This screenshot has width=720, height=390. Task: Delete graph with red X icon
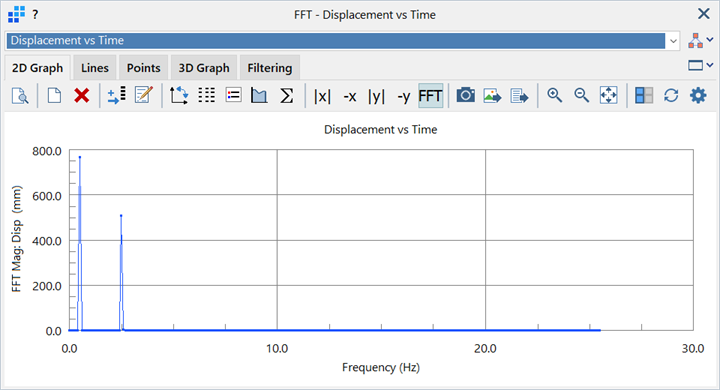pyautogui.click(x=82, y=96)
